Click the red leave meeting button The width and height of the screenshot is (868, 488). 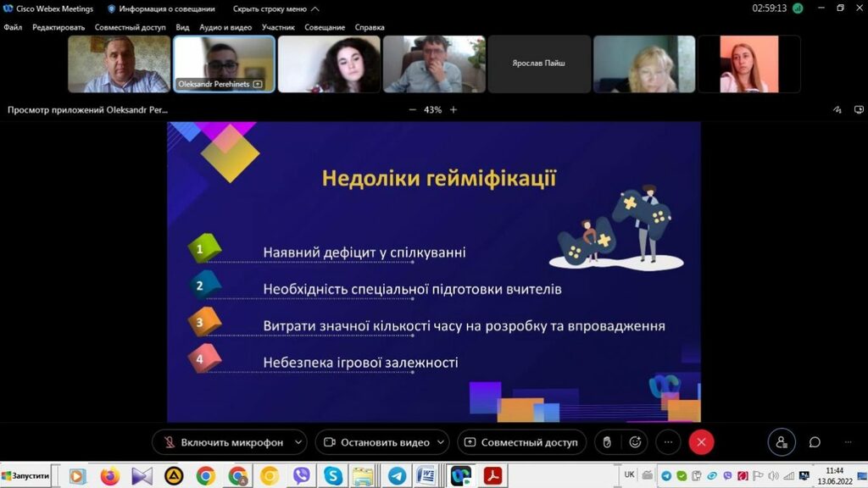click(701, 441)
